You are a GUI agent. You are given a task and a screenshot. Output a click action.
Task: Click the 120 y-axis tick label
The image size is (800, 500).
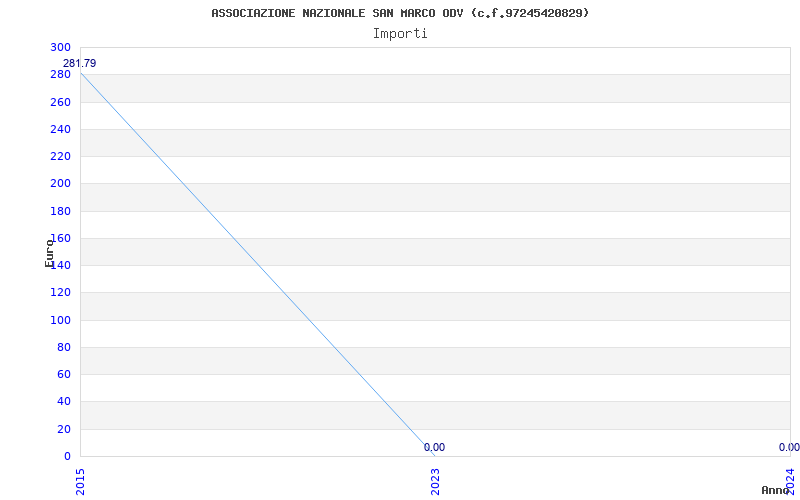(60, 293)
